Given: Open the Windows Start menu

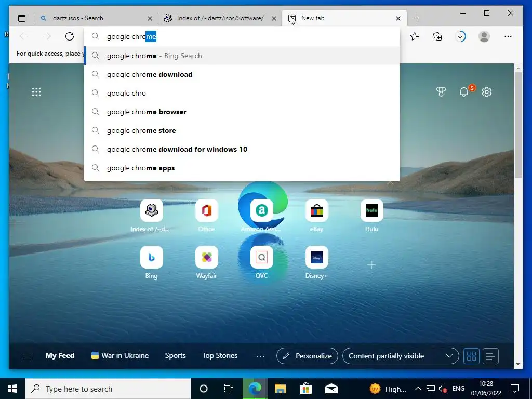Looking at the screenshot, I should pyautogui.click(x=12, y=389).
